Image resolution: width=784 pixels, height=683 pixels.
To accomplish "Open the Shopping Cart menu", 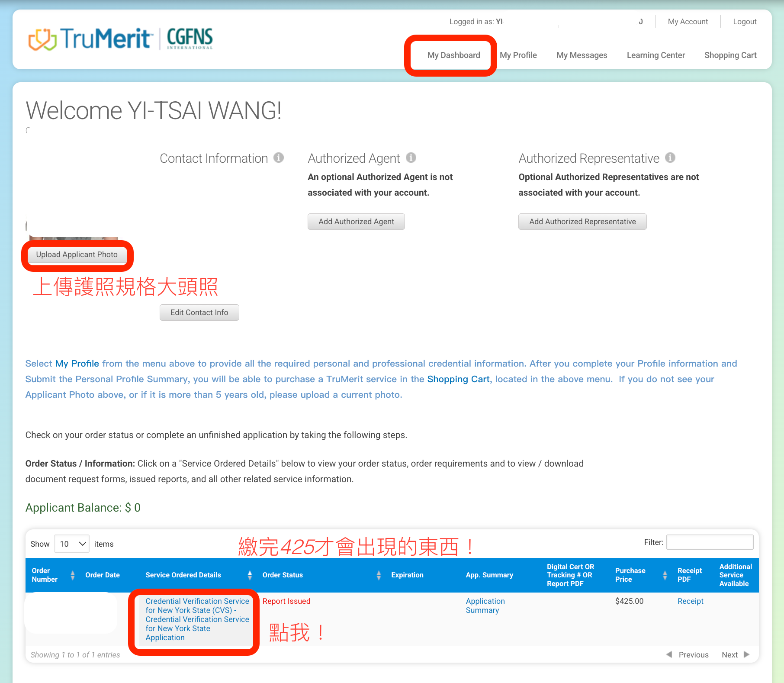I will pyautogui.click(x=730, y=55).
